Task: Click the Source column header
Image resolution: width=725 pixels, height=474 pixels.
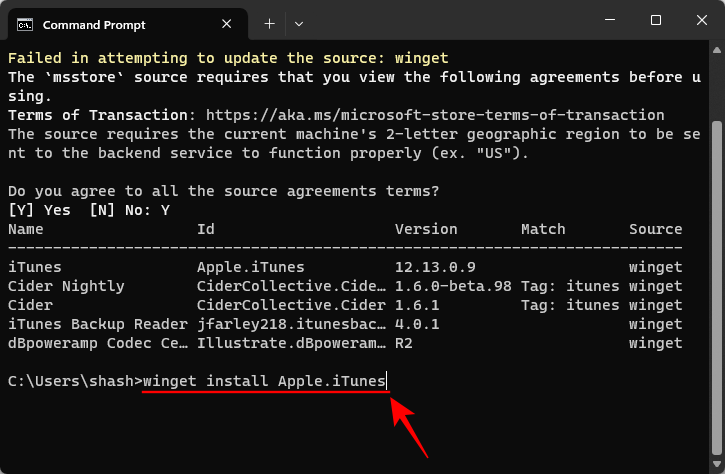Action: [656, 230]
